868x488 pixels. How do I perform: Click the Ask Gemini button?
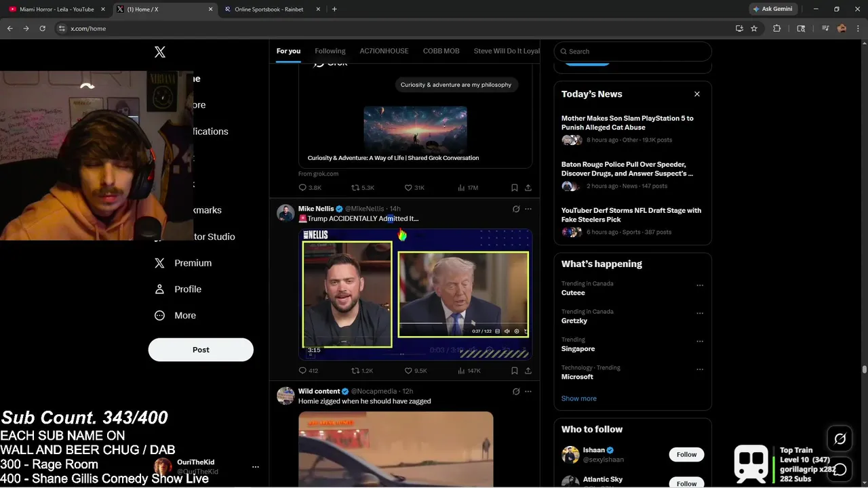point(772,9)
